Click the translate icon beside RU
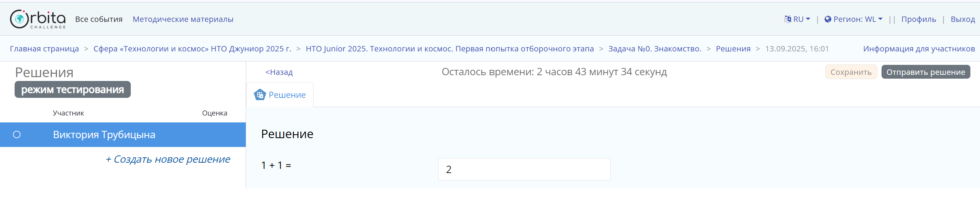Screen dimensions: 980x198 coord(787,19)
